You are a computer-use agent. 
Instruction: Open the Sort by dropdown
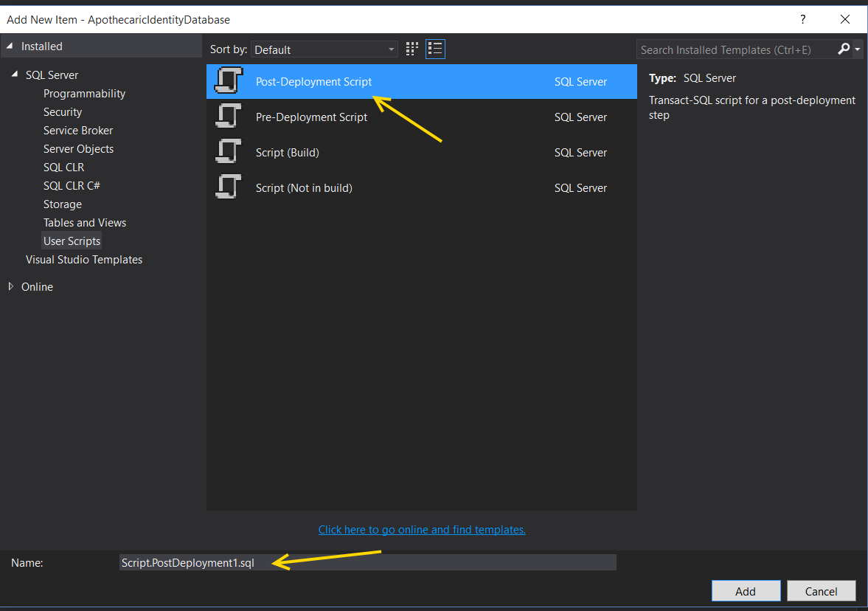(x=324, y=49)
